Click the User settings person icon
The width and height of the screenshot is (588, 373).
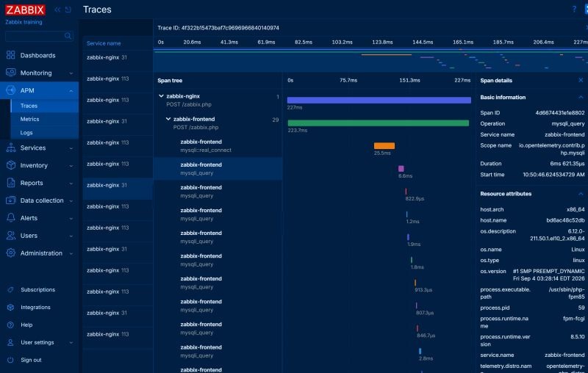pyautogui.click(x=10, y=342)
